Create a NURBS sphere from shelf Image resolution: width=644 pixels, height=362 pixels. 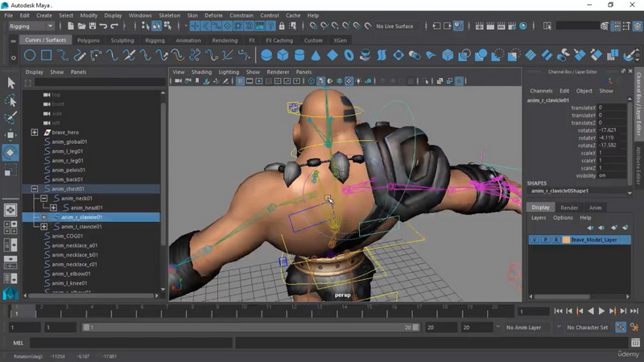[266, 55]
